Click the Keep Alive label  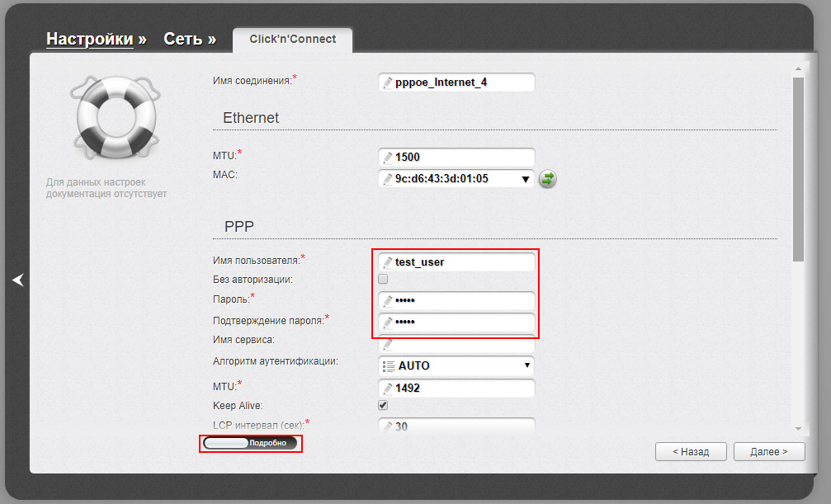click(238, 405)
